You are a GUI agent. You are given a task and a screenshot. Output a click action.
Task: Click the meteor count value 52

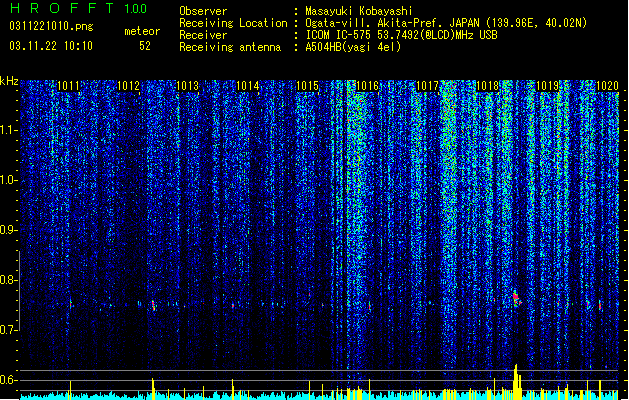[x=145, y=46]
